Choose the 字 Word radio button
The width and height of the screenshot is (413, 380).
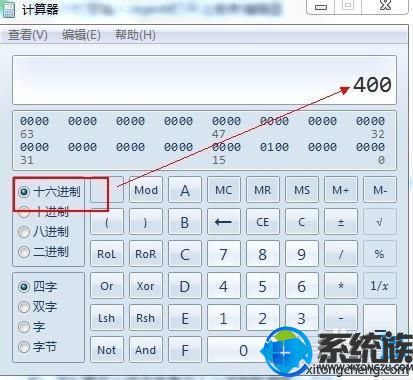(x=24, y=327)
